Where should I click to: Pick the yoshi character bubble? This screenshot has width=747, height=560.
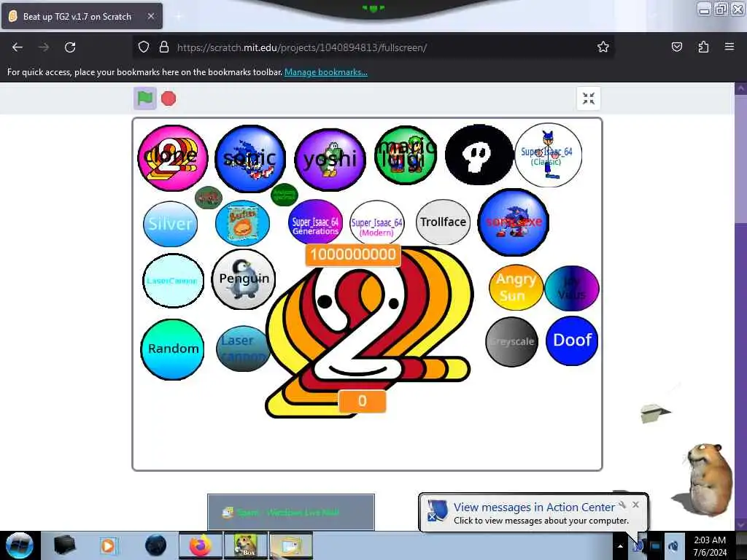(330, 160)
